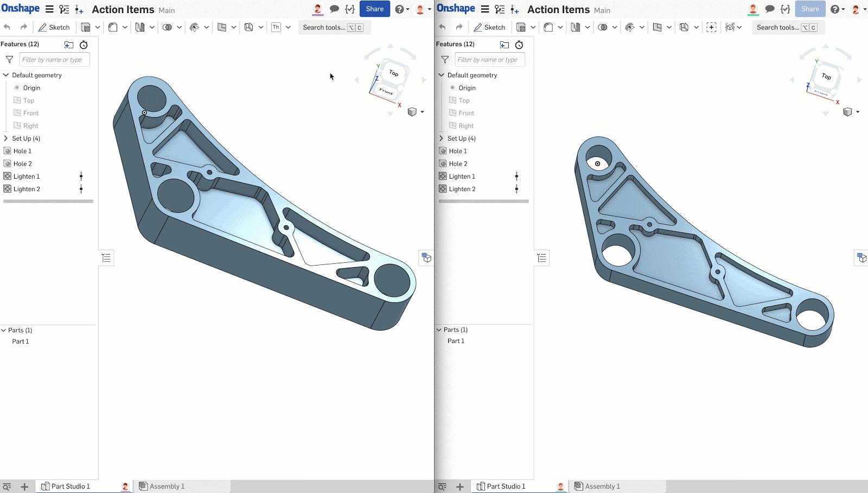Click Sketch tool in the left window

(54, 27)
